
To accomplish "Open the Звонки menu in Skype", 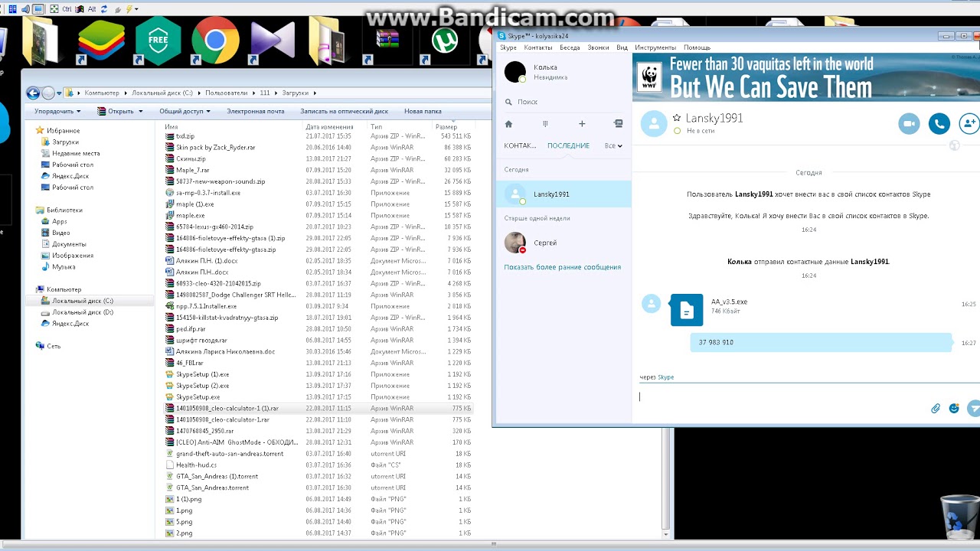I will pyautogui.click(x=598, y=47).
